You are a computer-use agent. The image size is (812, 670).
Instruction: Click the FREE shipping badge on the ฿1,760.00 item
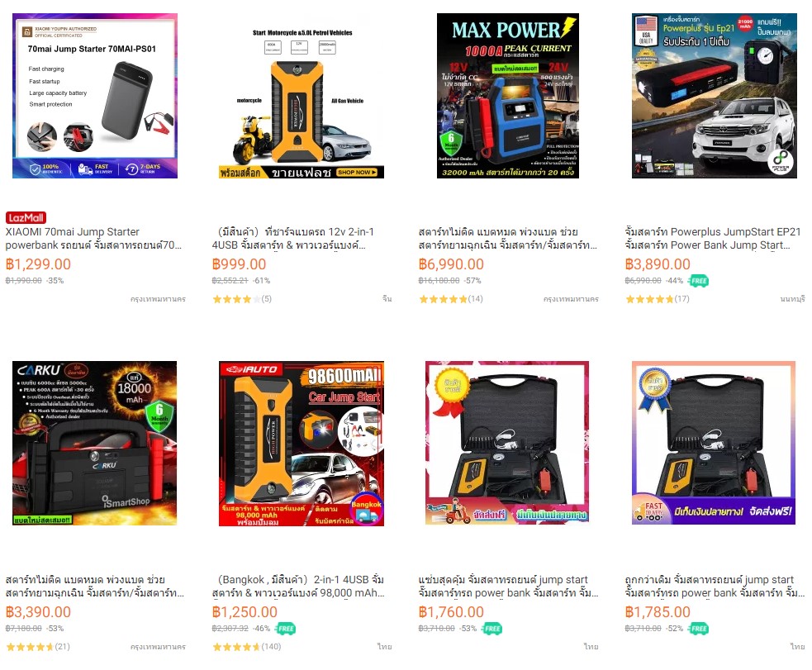(x=492, y=629)
